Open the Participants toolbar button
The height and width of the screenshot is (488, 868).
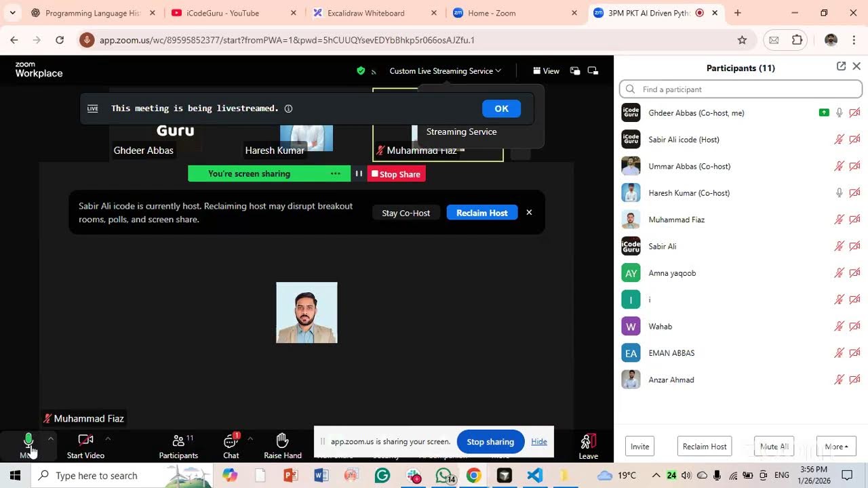178,446
